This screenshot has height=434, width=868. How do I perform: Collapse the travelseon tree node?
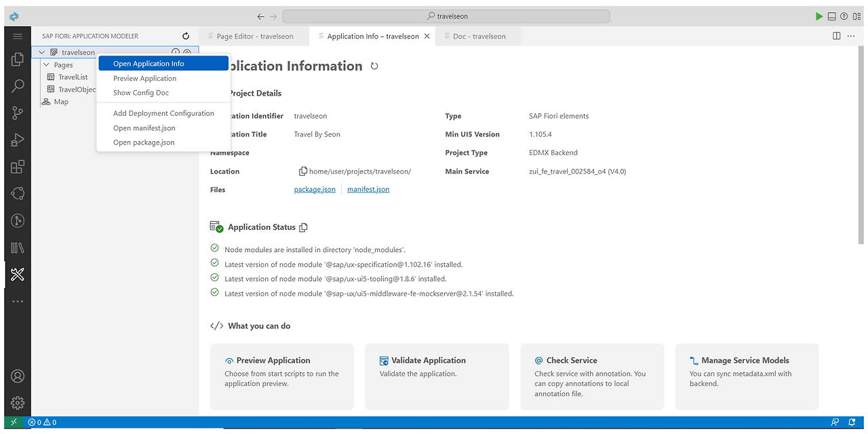coord(42,52)
